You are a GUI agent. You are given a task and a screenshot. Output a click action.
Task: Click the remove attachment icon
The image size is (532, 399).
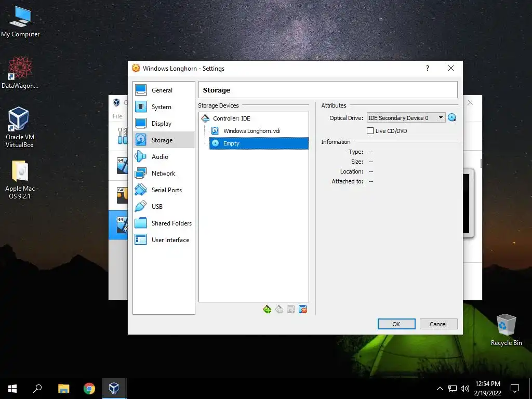tap(303, 309)
